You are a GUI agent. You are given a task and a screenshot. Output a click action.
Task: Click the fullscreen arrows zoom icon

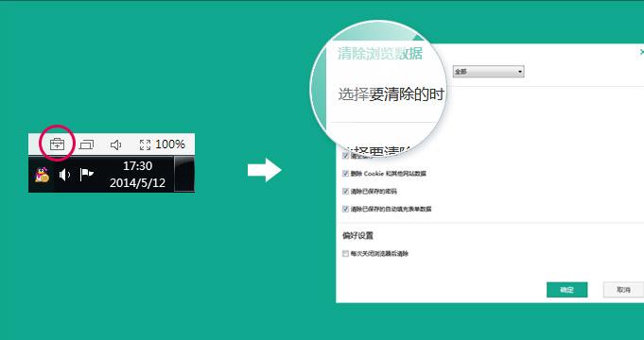coord(145,144)
